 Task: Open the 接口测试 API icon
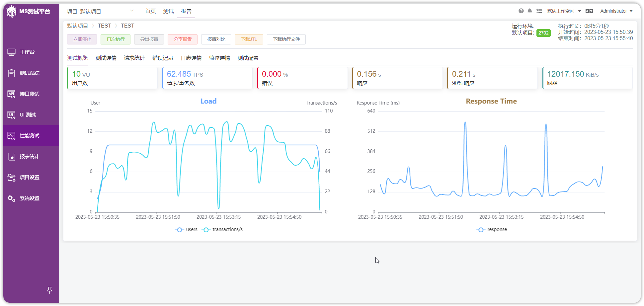click(12, 94)
